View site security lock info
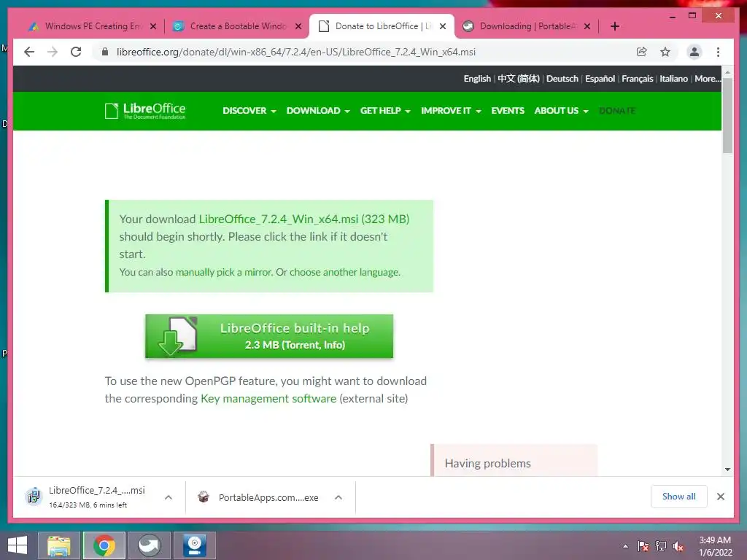 [x=105, y=52]
